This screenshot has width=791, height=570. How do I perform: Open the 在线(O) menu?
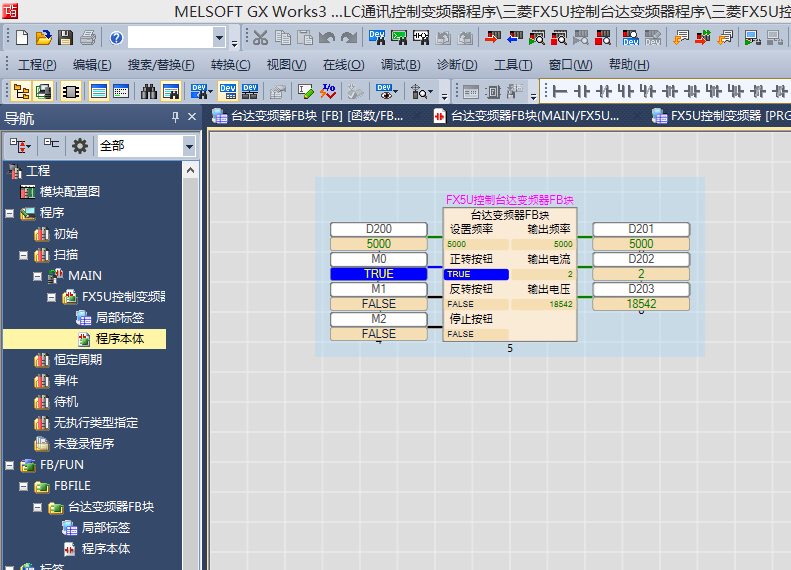(x=344, y=65)
